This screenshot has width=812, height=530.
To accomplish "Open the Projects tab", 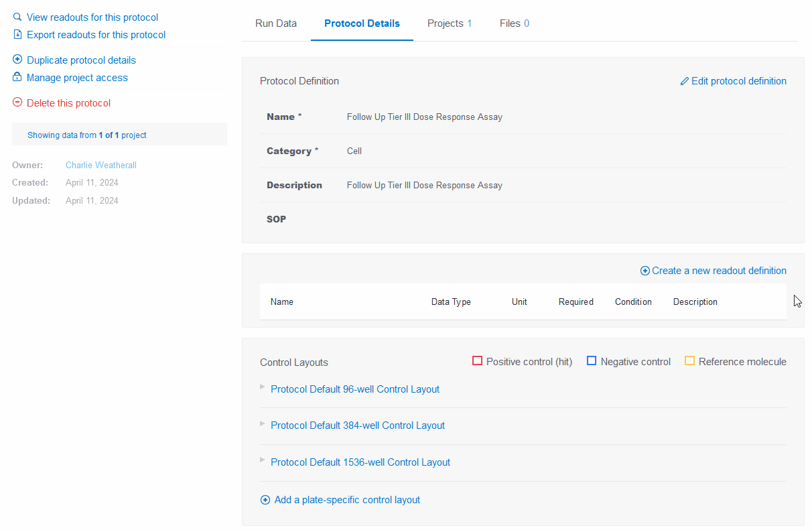I will 450,23.
